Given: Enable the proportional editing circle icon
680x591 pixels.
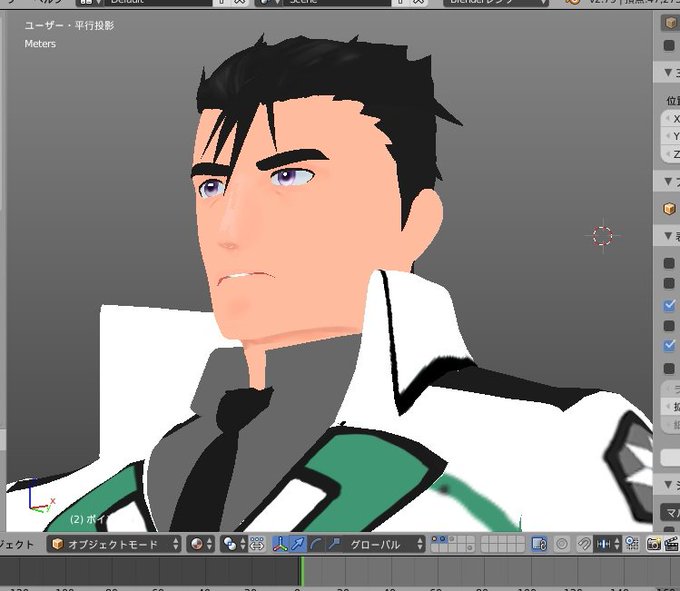Looking at the screenshot, I should 562,544.
